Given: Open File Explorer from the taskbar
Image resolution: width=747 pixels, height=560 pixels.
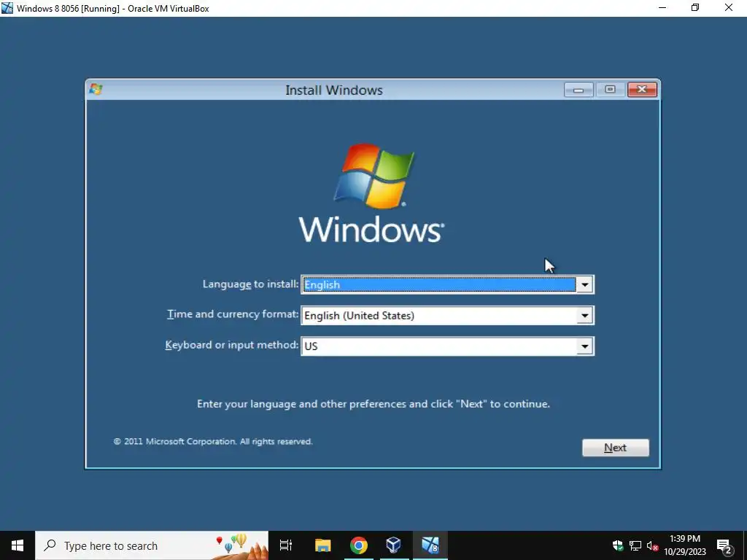Looking at the screenshot, I should point(322,545).
